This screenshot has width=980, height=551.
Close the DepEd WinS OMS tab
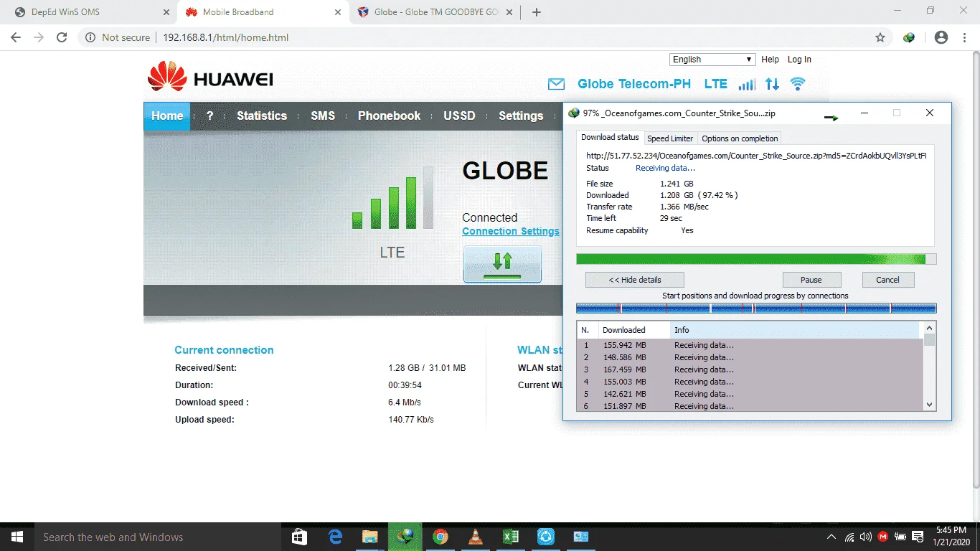(167, 12)
